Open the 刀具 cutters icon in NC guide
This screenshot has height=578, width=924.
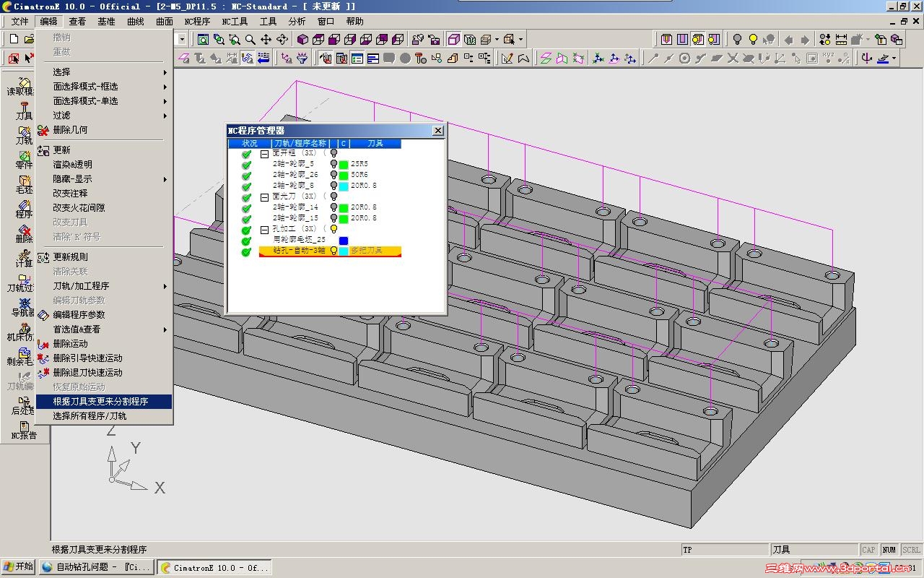click(x=24, y=110)
